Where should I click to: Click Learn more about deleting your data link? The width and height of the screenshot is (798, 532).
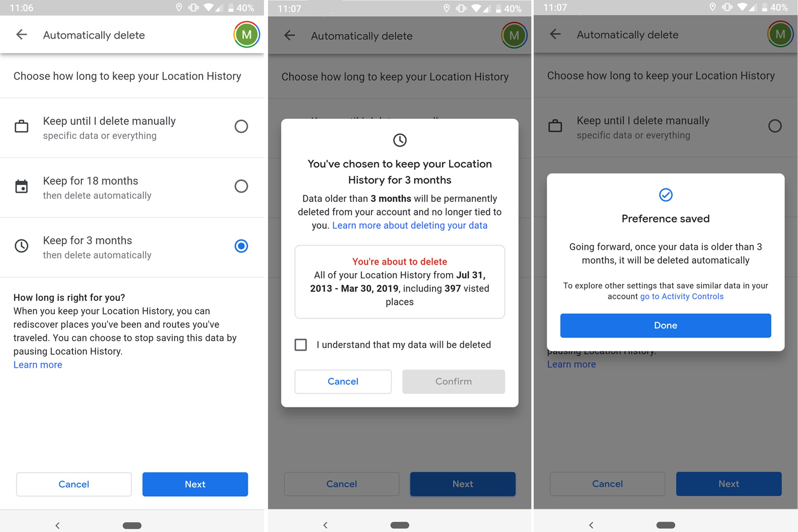pos(410,224)
